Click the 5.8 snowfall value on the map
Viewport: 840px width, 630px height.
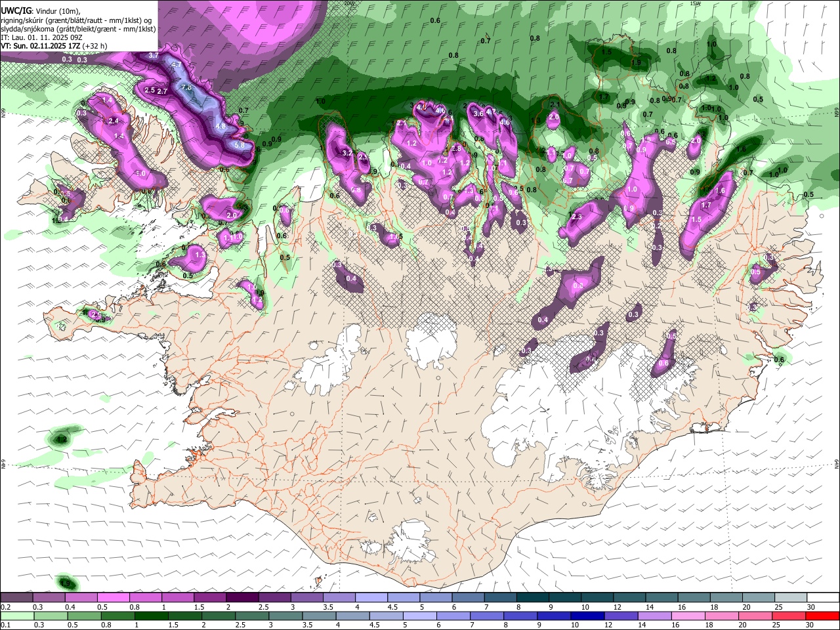point(239,145)
